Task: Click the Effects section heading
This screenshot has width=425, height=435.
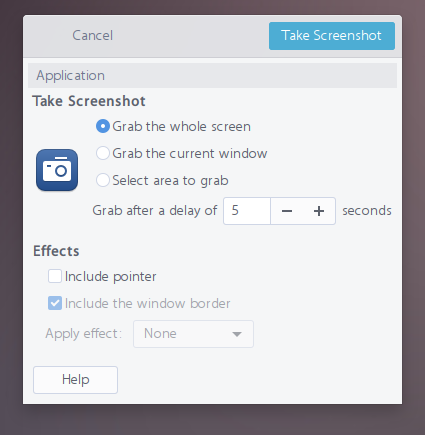Action: pyautogui.click(x=56, y=251)
